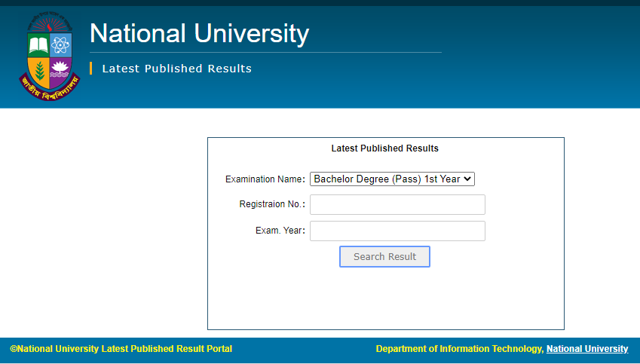Click the 'Examination Name:' label
This screenshot has height=364, width=640.
point(265,179)
